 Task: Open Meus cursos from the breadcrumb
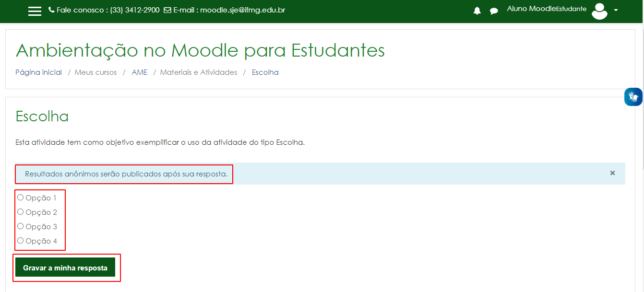[95, 72]
